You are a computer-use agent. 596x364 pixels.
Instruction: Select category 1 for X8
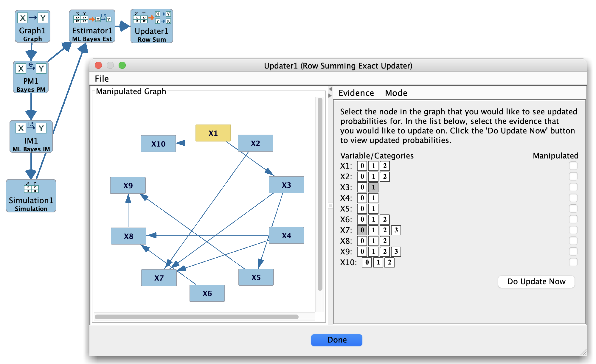tap(373, 241)
